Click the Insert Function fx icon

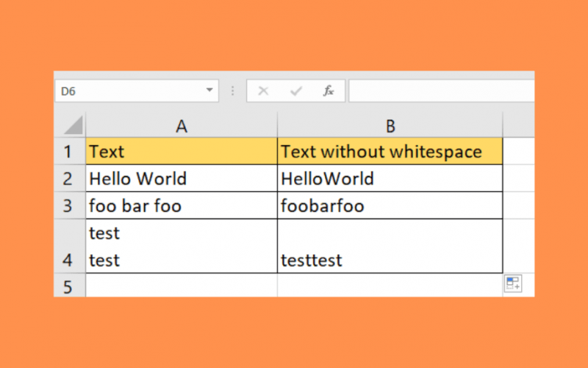click(329, 91)
